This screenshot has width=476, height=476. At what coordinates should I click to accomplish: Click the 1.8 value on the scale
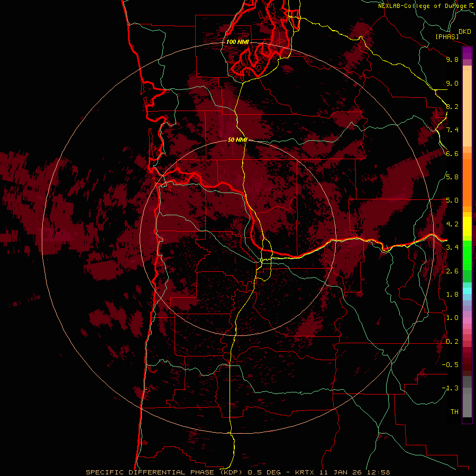click(x=452, y=295)
